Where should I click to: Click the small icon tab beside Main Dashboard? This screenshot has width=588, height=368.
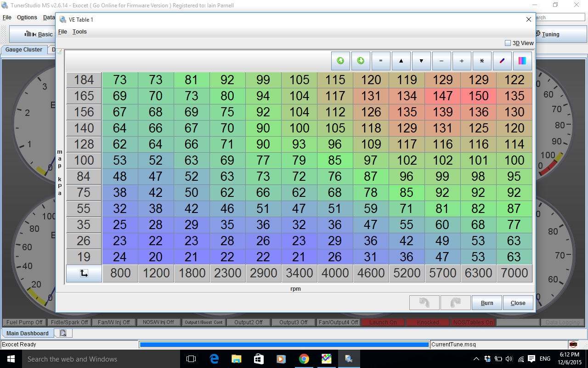pos(63,333)
